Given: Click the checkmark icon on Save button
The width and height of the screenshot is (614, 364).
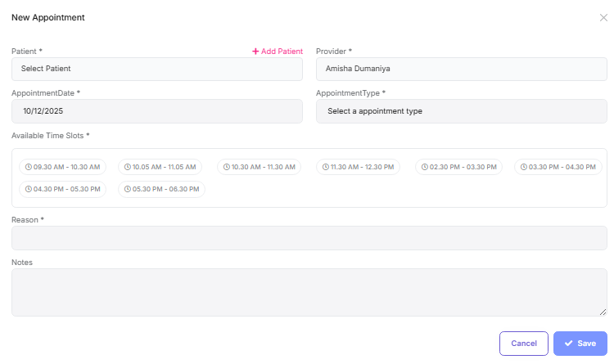Looking at the screenshot, I should click(x=568, y=344).
